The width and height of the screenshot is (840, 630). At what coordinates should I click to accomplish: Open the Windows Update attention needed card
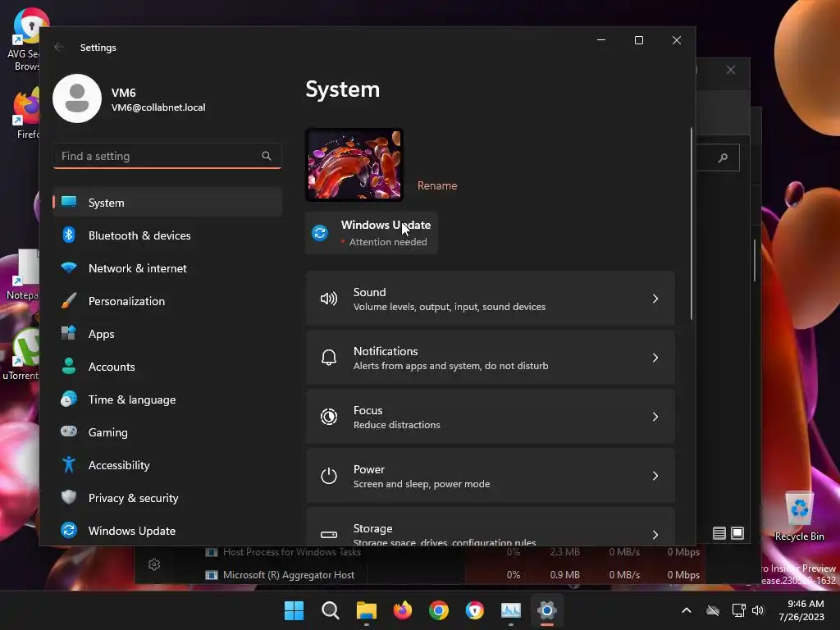coord(372,233)
